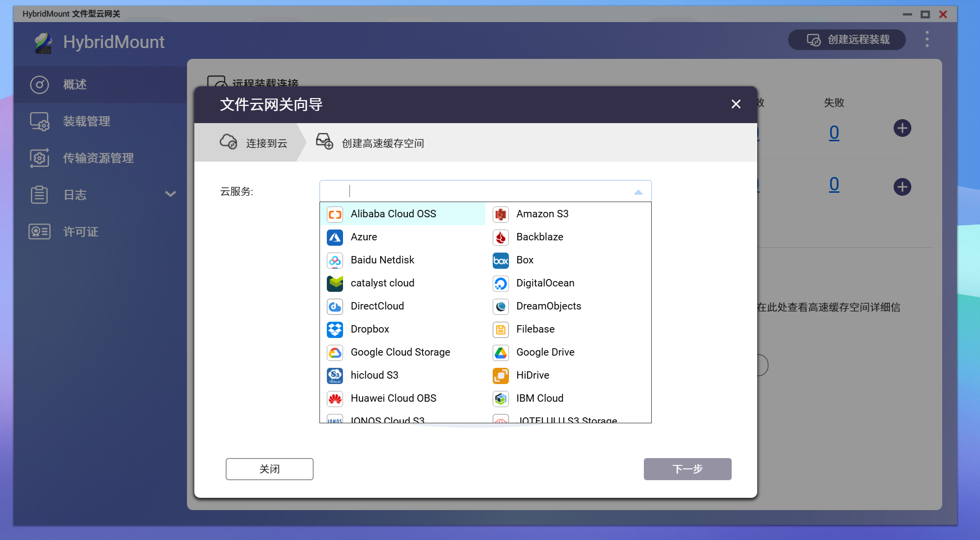Expand the 日志 sidebar section chevron
980x540 pixels.
pyautogui.click(x=170, y=194)
